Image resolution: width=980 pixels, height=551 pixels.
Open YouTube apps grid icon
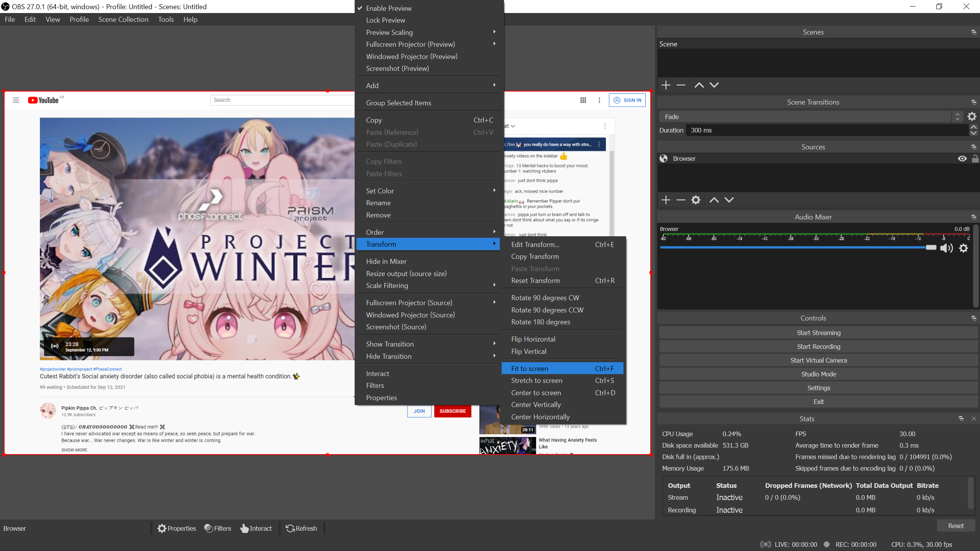[x=583, y=100]
